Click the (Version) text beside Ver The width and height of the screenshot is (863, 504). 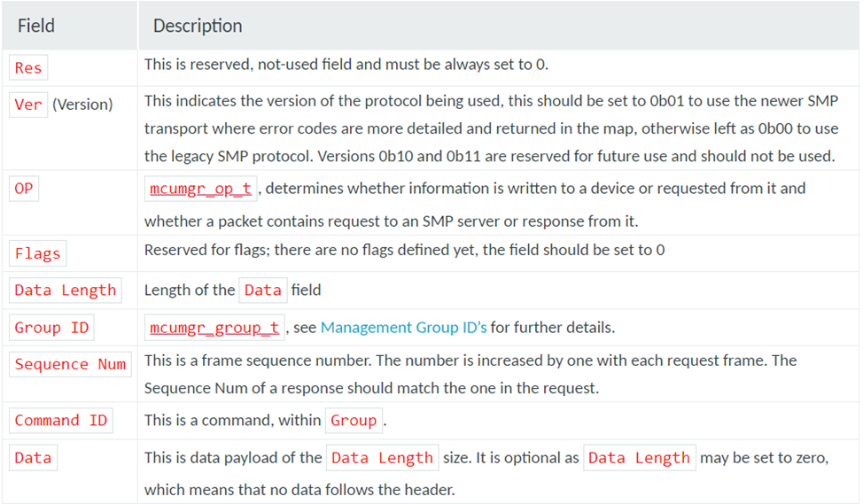(x=82, y=105)
